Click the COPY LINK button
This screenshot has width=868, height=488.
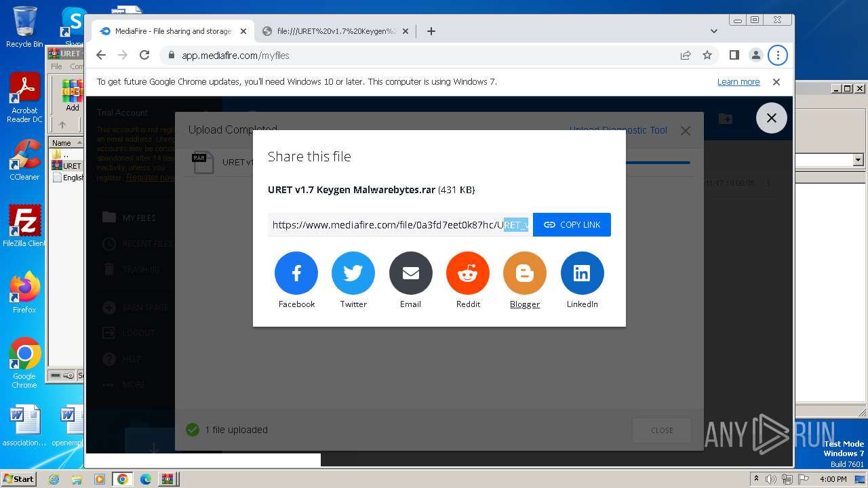572,225
